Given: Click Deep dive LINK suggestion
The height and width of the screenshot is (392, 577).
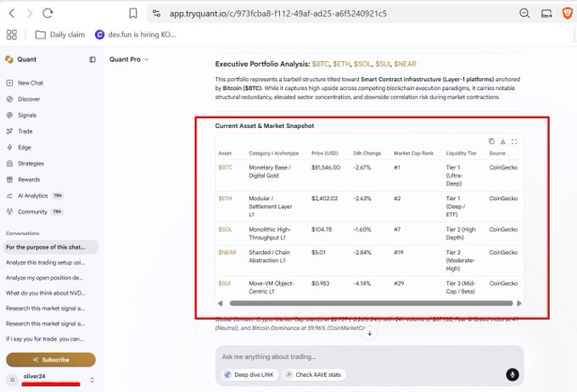Looking at the screenshot, I should (249, 375).
